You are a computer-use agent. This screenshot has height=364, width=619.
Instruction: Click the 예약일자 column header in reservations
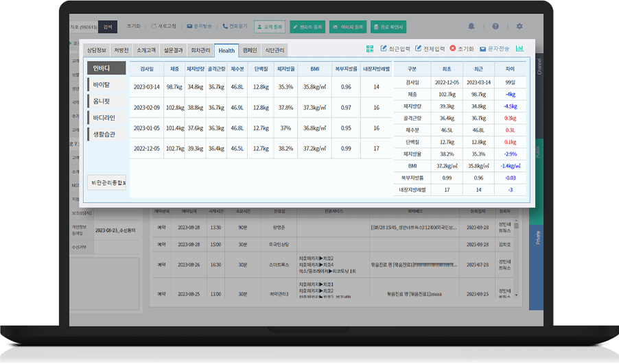(x=188, y=211)
